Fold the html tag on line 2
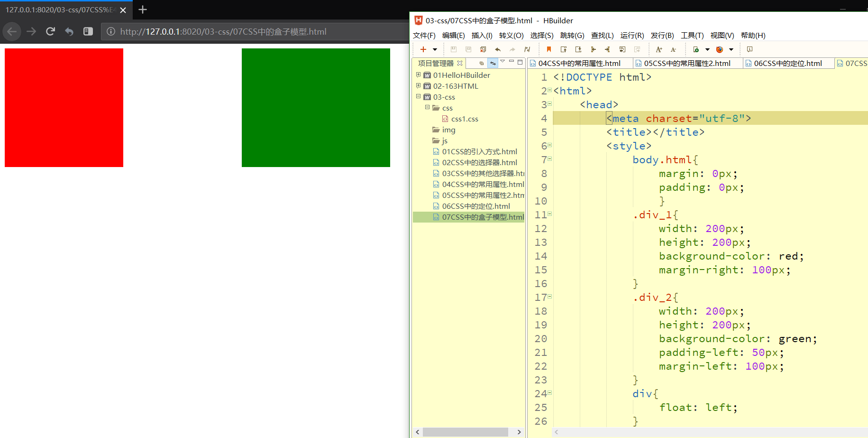The image size is (868, 438). coord(550,90)
